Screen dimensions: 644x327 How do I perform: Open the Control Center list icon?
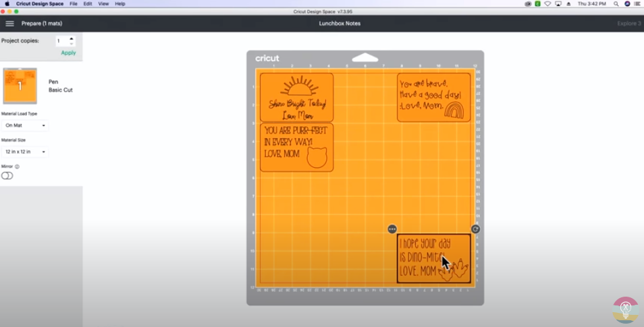click(x=637, y=3)
